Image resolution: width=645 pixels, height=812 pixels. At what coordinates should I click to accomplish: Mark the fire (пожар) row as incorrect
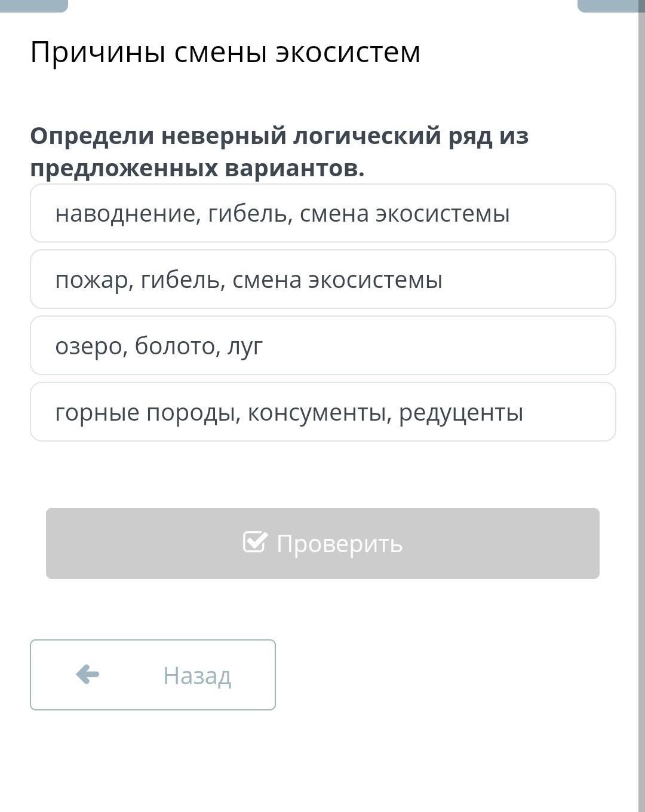click(322, 279)
